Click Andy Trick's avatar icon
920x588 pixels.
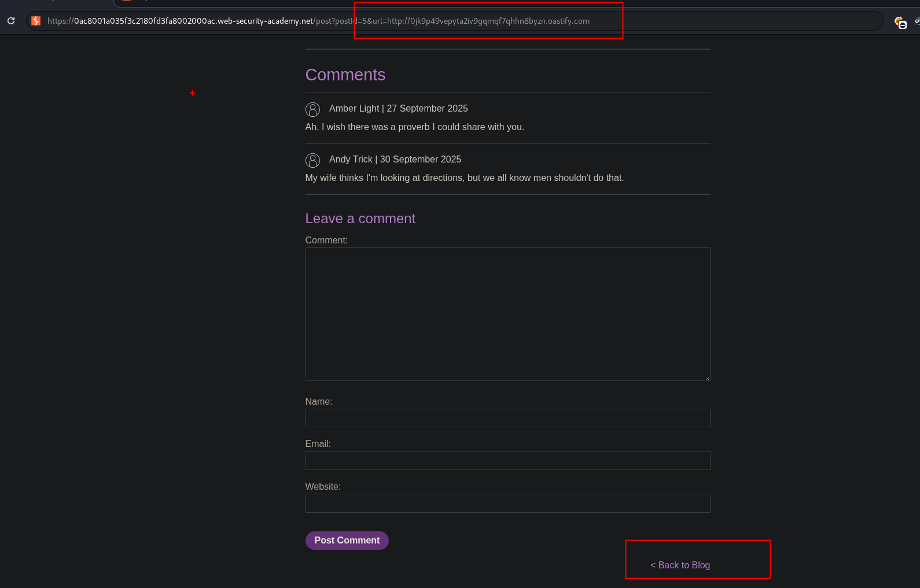(312, 160)
